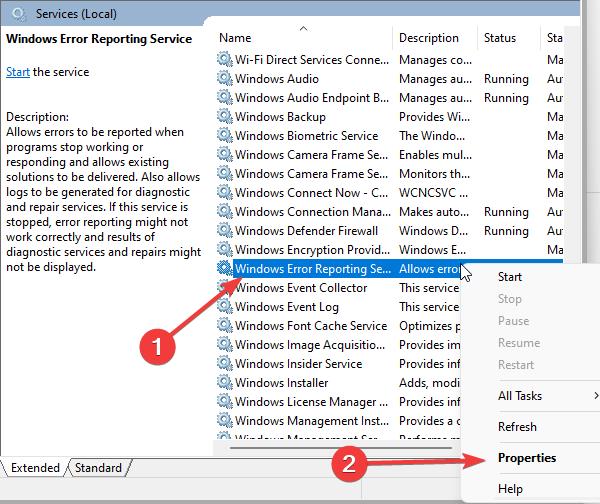This screenshot has width=600, height=504.
Task: Click gear icon for Windows Audio Endpoint Builder
Action: (x=225, y=98)
